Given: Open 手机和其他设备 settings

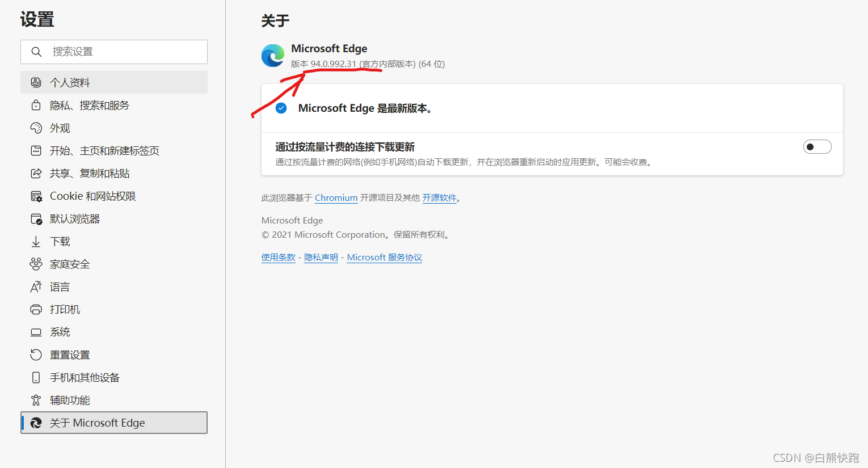Looking at the screenshot, I should click(114, 377).
